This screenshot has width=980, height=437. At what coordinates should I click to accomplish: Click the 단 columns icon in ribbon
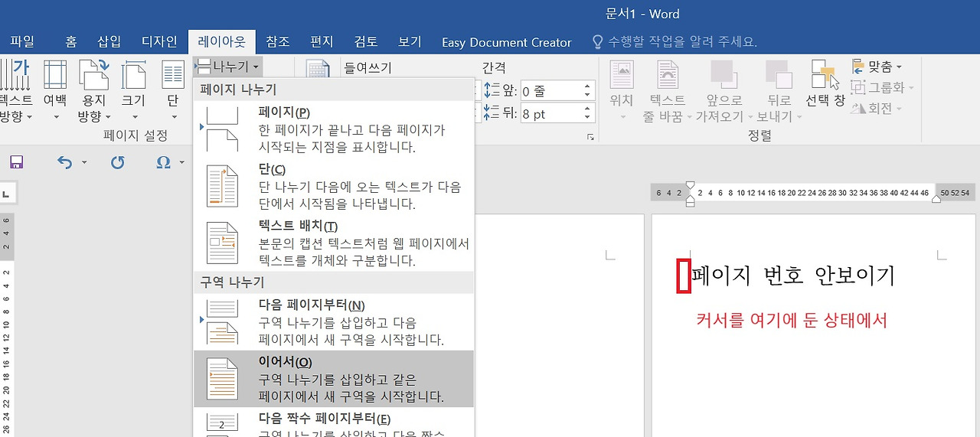[172, 75]
